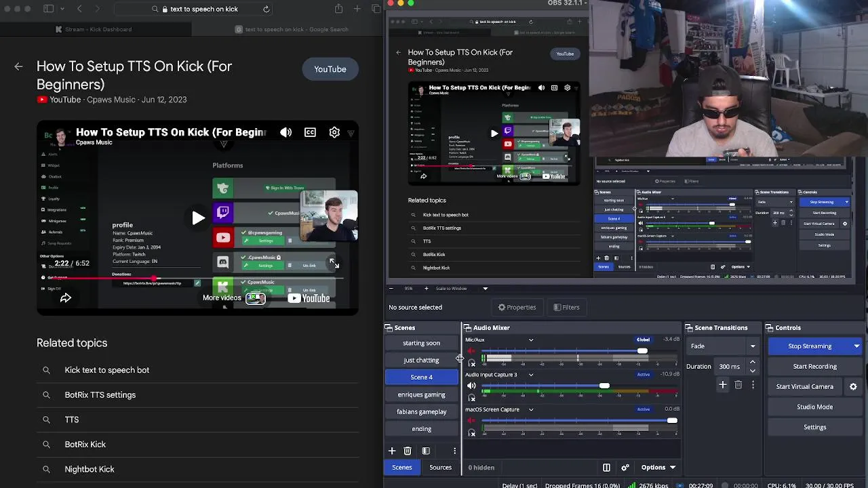Click the Stop Streaming button

810,346
